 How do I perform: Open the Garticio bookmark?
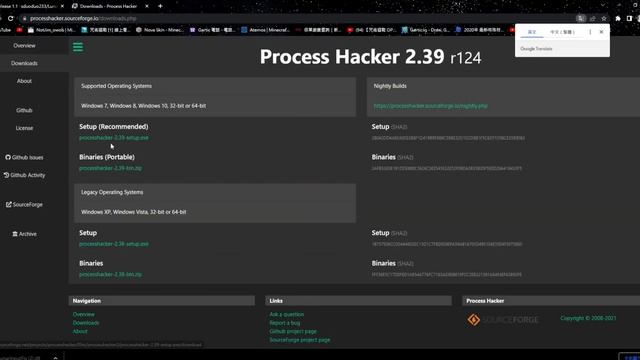(x=425, y=30)
